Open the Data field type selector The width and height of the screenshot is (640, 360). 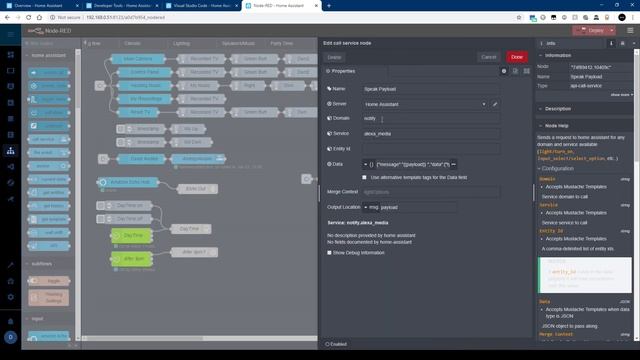pyautogui.click(x=368, y=164)
